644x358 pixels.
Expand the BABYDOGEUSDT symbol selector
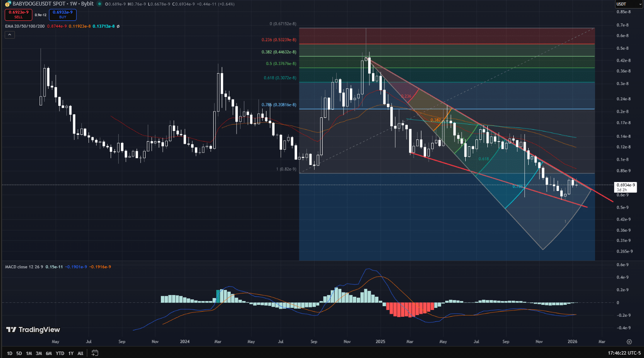tap(32, 4)
